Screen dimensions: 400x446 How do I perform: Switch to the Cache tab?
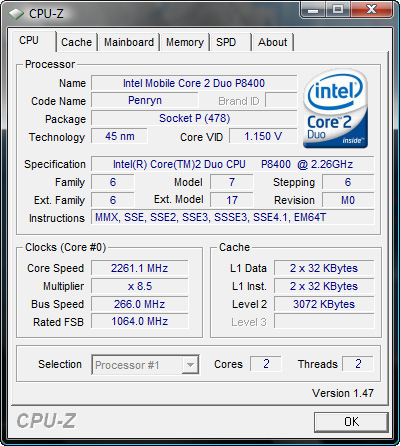coord(76,42)
